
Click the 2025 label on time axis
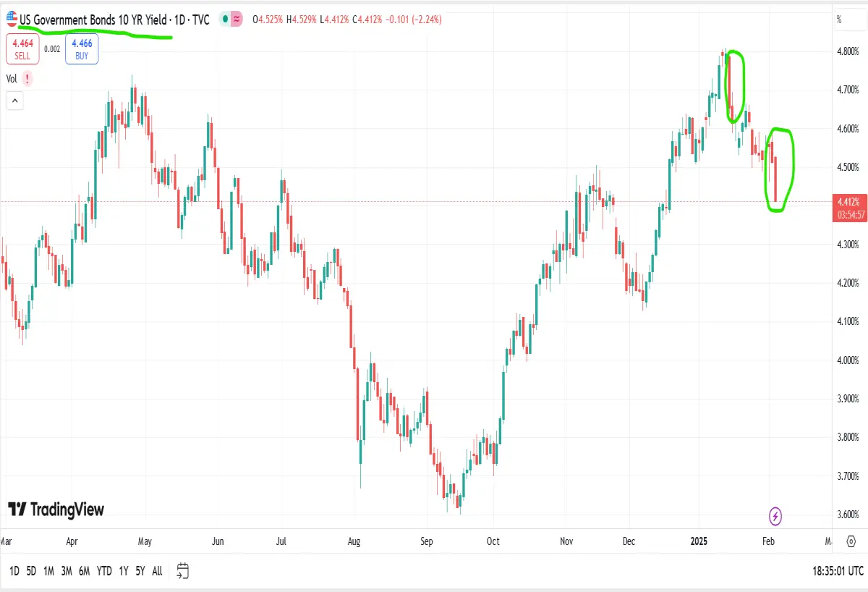tap(699, 541)
